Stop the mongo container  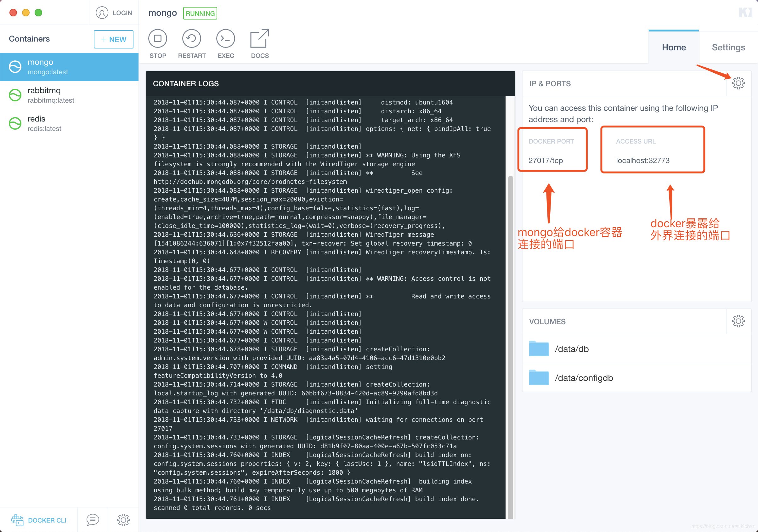pos(157,39)
